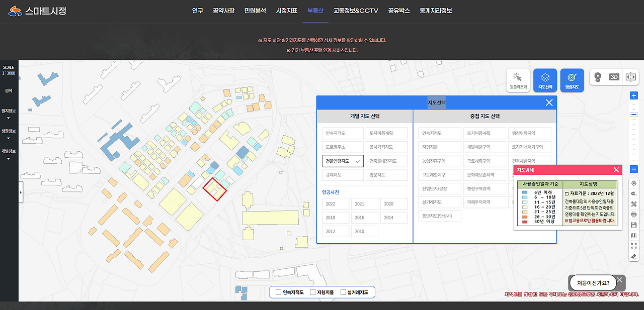This screenshot has width=644, height=310.
Task: Select 영문지도 individual map
Action: point(386,175)
